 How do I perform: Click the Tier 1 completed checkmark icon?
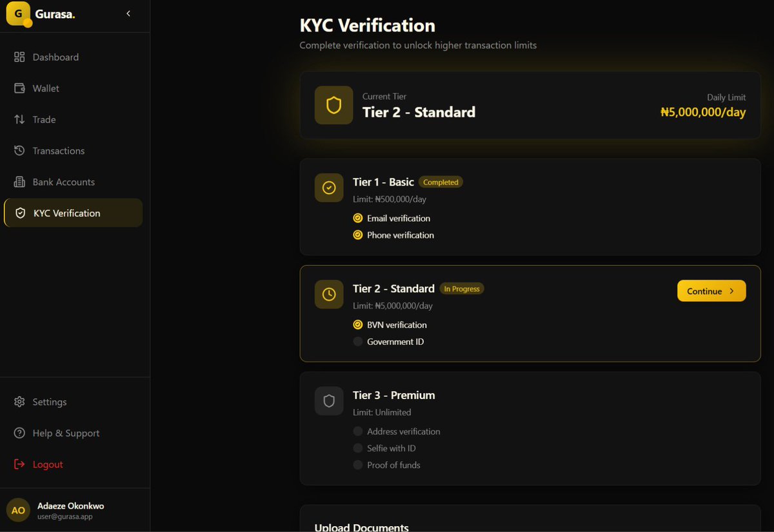coord(329,188)
